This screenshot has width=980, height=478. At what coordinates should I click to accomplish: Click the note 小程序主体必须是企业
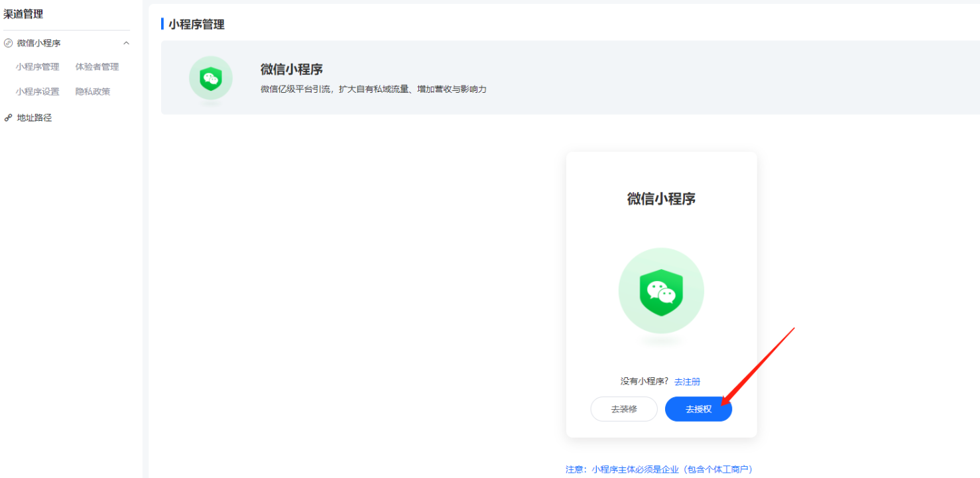tap(659, 469)
